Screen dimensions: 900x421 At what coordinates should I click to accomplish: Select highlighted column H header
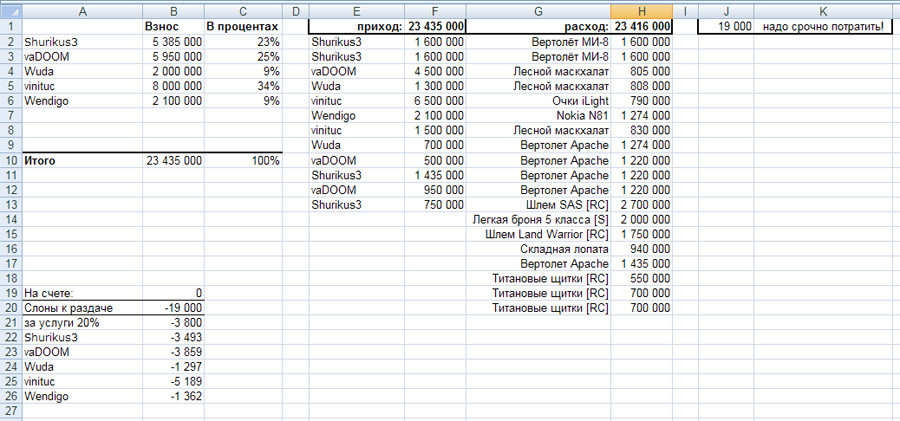(642, 11)
